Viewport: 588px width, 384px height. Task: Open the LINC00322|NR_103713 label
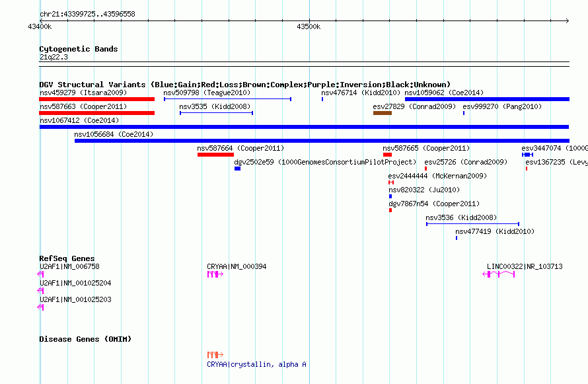pos(525,266)
